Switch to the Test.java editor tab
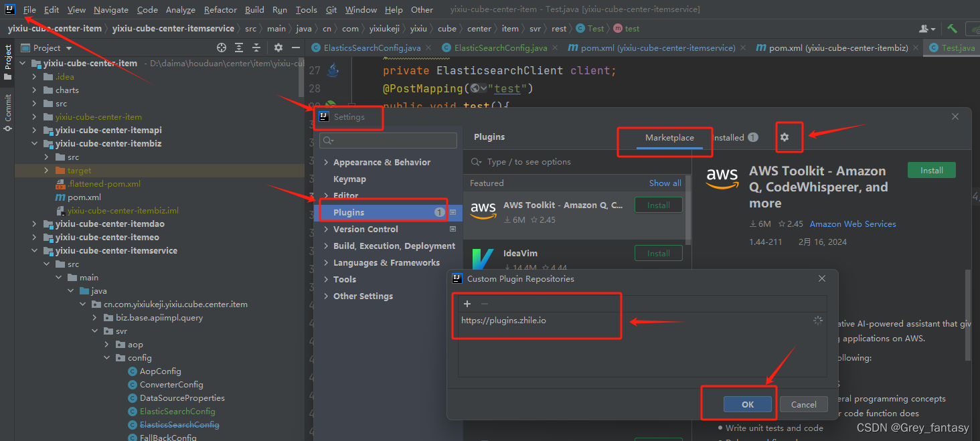980x441 pixels. click(x=953, y=48)
